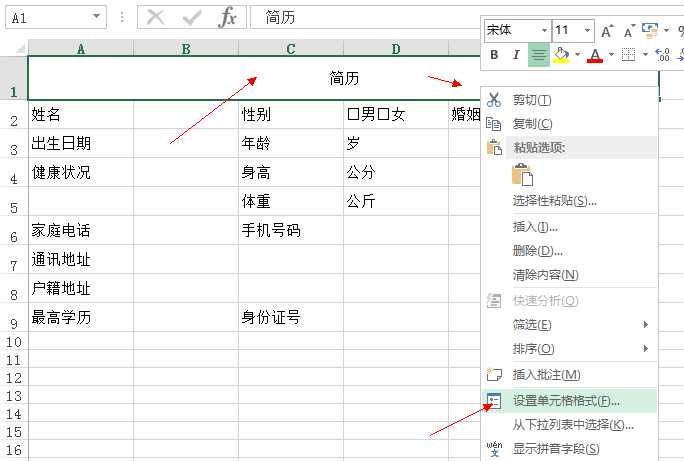This screenshot has width=684, height=461.
Task: Choose 显示拼音字段(S) menu entry
Action: [570, 449]
